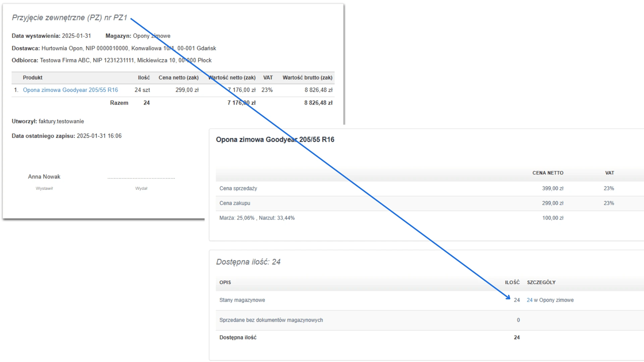This screenshot has width=644, height=362.
Task: Select the Razem totals row label
Action: pos(119,103)
